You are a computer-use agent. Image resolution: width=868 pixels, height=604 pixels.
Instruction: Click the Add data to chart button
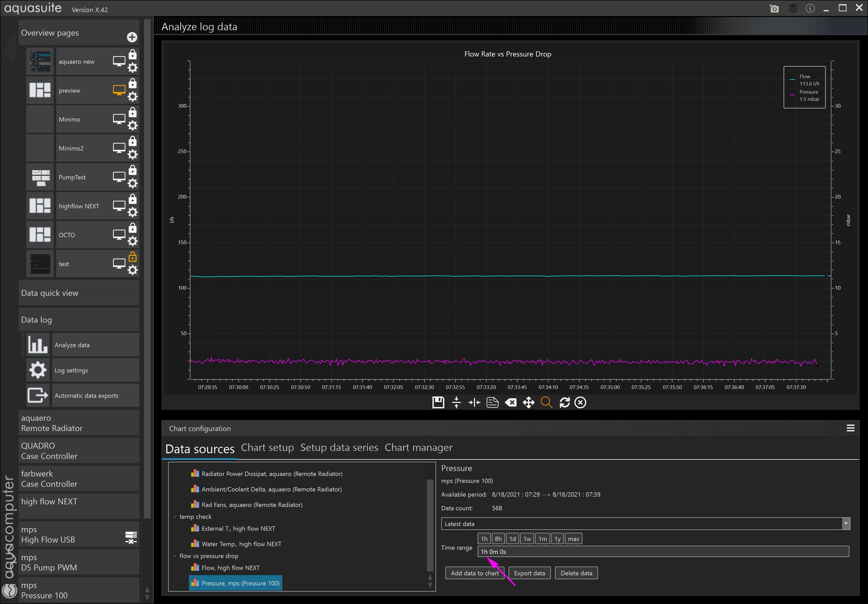point(474,573)
